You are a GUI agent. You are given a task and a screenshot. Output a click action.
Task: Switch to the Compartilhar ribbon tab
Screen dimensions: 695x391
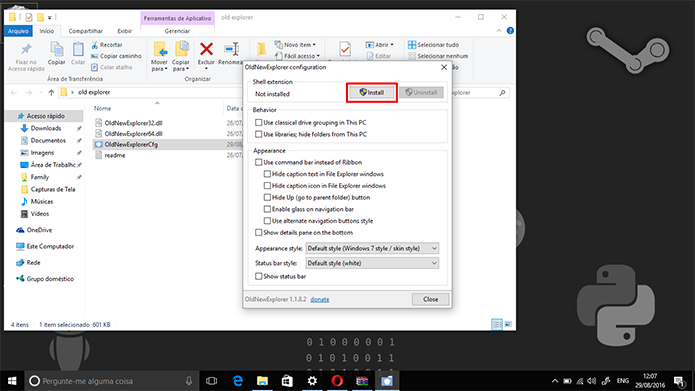tap(86, 31)
